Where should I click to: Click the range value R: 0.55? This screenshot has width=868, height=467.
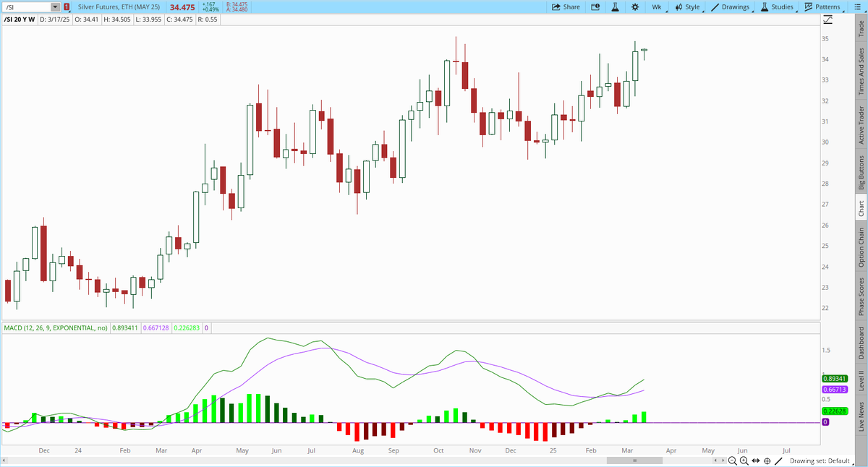click(x=208, y=20)
